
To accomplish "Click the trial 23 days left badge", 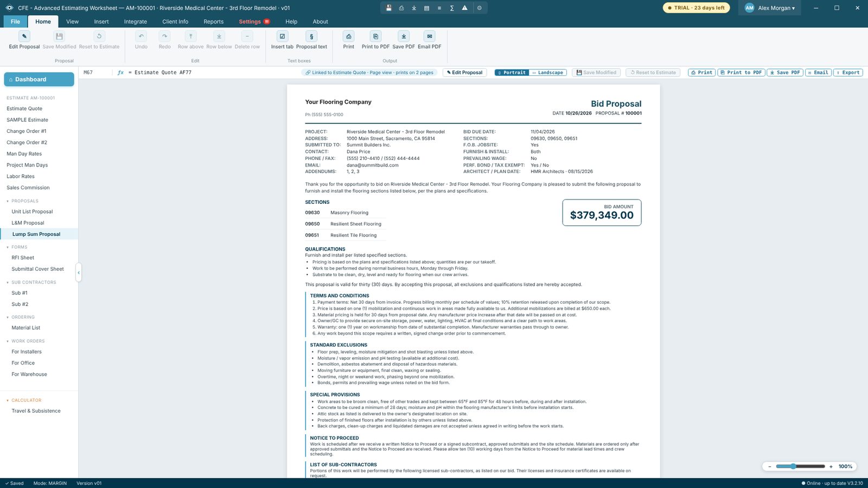I will tap(696, 8).
